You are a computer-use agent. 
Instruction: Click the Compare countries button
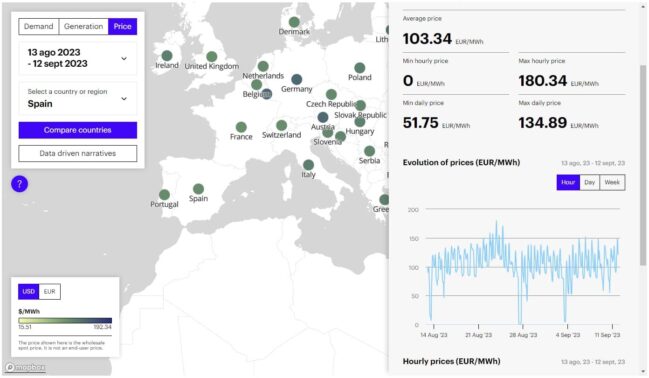(x=78, y=130)
